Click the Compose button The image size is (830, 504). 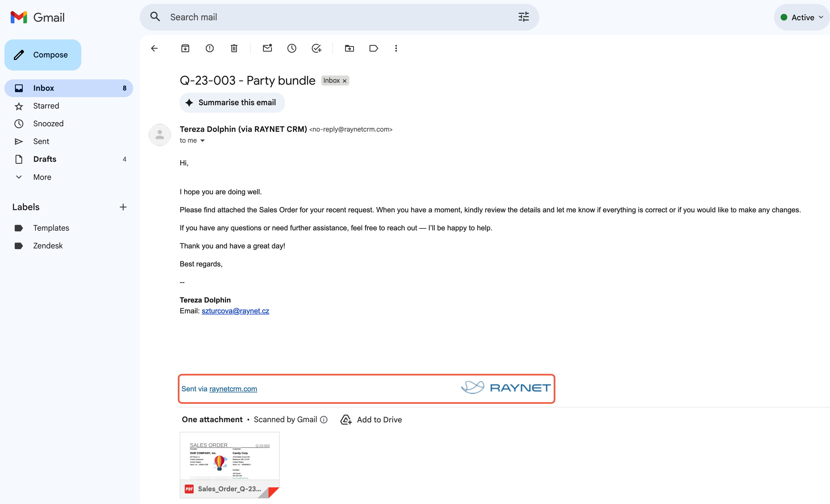[43, 55]
